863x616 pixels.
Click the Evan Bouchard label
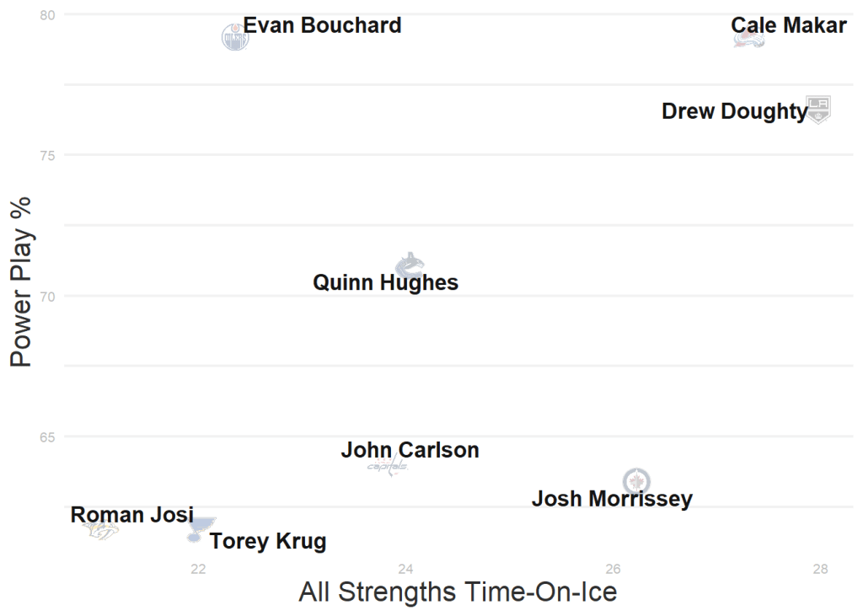point(322,25)
